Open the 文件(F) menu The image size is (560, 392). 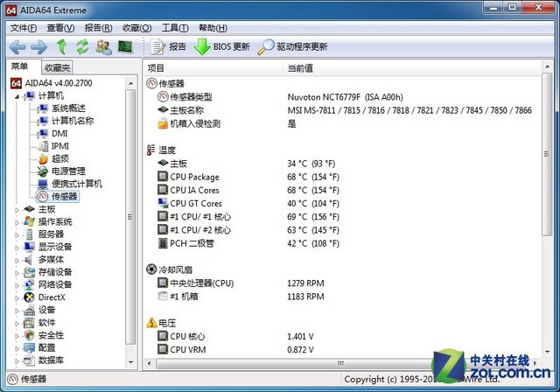tap(24, 28)
